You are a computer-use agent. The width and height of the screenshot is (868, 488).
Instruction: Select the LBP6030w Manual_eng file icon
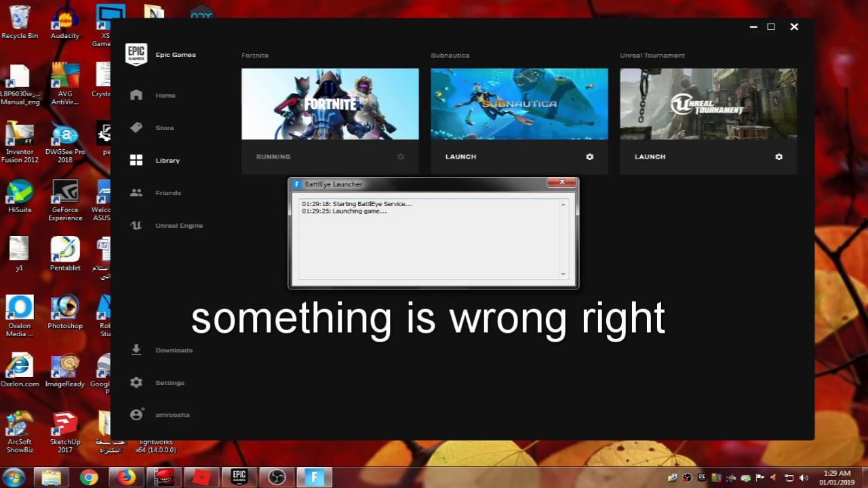pos(20,85)
